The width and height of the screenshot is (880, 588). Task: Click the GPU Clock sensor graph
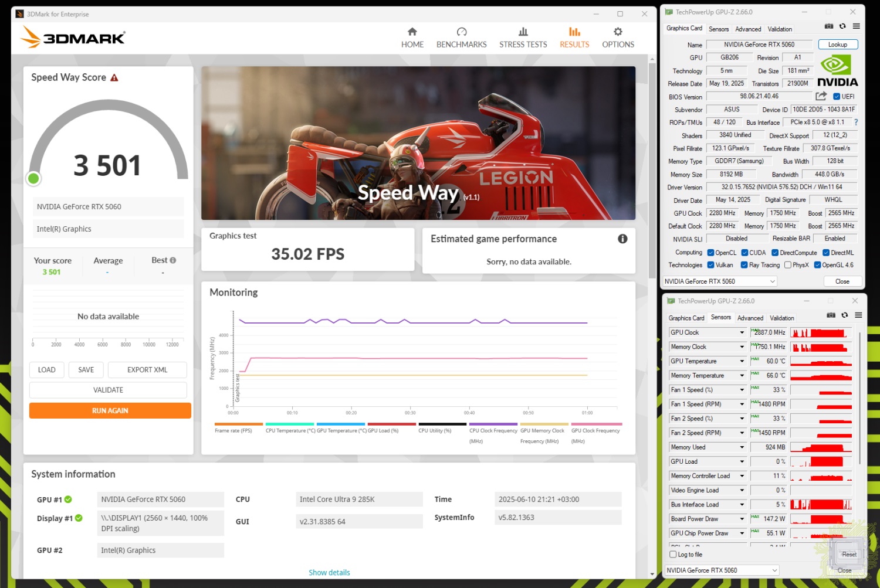[x=821, y=332]
